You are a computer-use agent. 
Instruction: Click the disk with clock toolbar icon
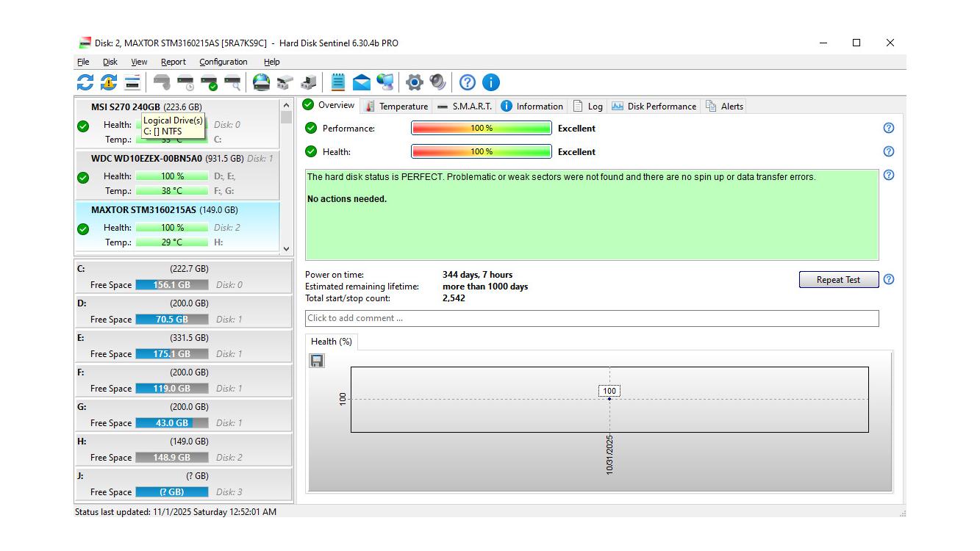pos(185,82)
